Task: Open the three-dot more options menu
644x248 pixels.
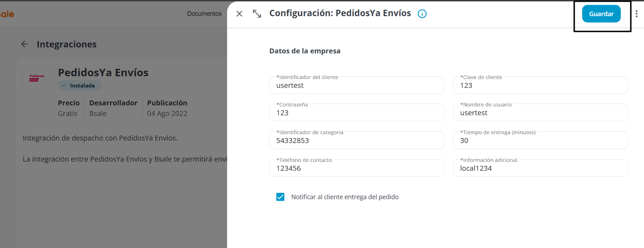Action: tap(636, 14)
